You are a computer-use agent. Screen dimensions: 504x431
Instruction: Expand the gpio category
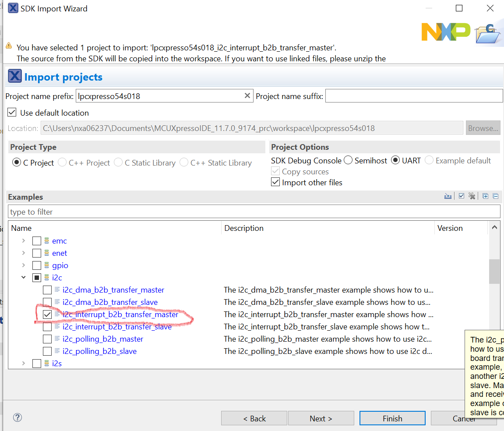23,265
